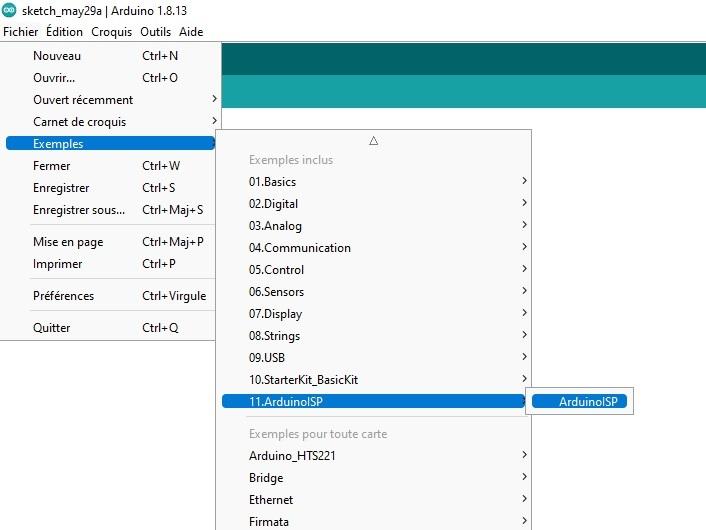
Task: Expand 01.Basics examples
Action: point(374,182)
